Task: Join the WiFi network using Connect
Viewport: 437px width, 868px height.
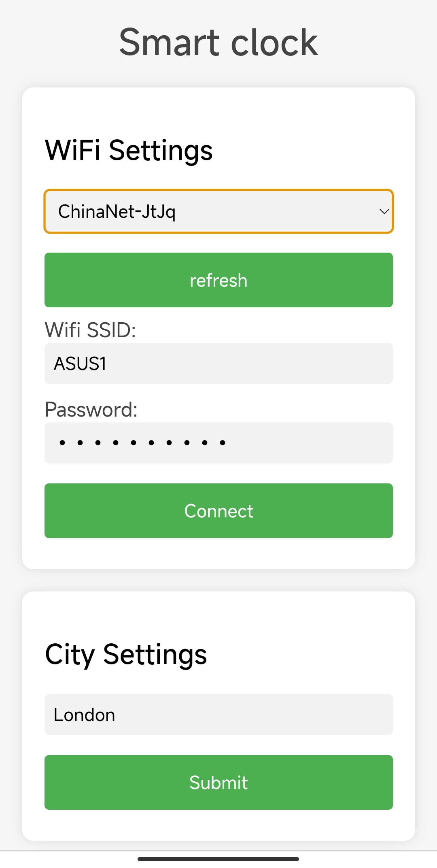Action: coord(218,511)
